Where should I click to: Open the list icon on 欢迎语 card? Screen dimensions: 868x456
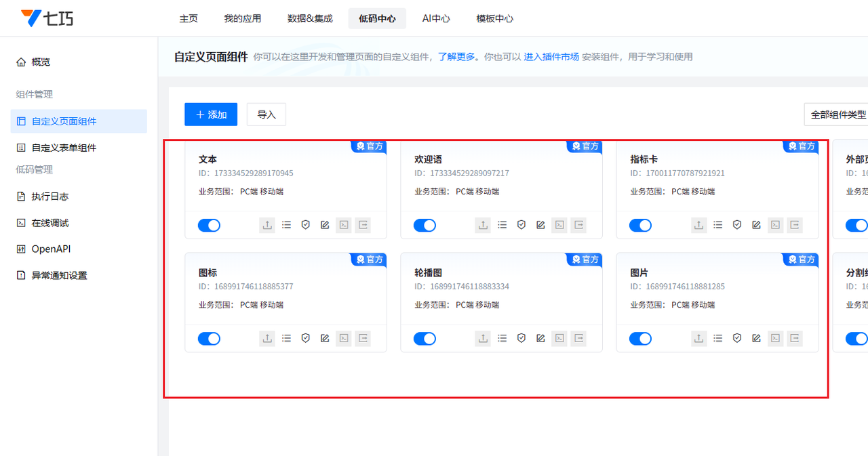pos(502,225)
